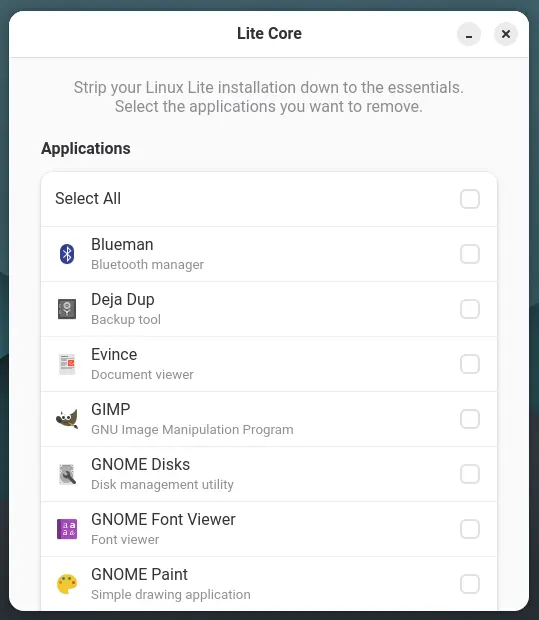Close the Lite Core window
539x620 pixels.
(506, 34)
